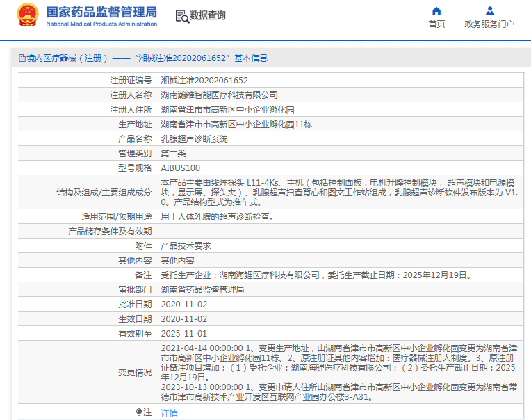The width and height of the screenshot is (531, 420).
Task: Click the document icon before 境内医疗器械
Action: point(22,58)
